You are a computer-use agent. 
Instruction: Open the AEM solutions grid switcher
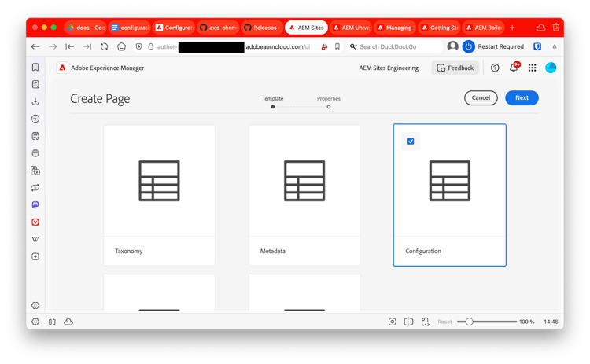[x=532, y=68]
